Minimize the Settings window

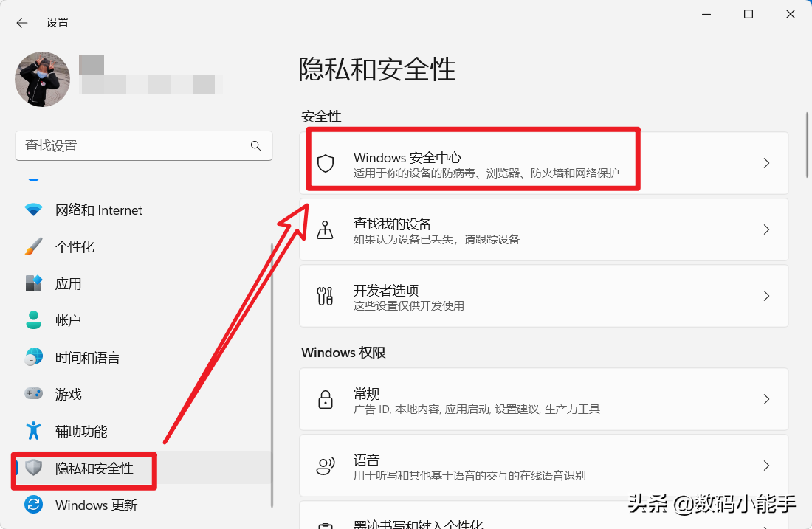click(706, 15)
